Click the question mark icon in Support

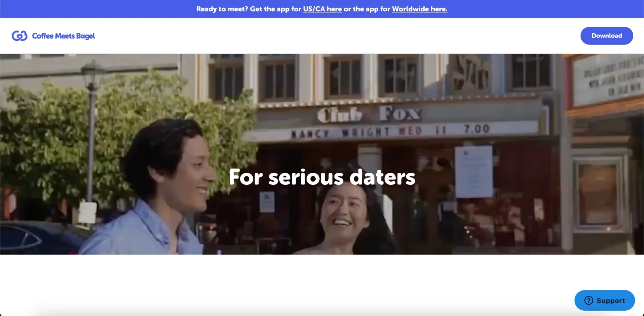589,300
